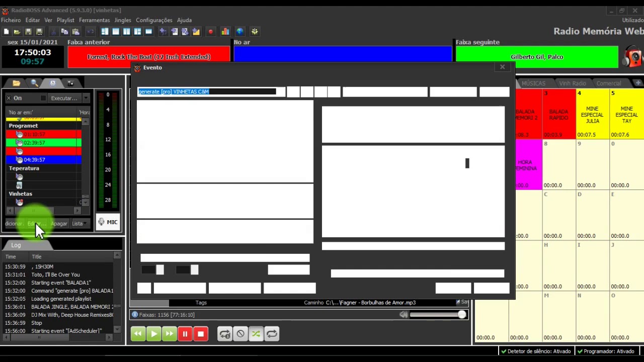Adjust the main volume slider
The height and width of the screenshot is (362, 644).
(438, 315)
